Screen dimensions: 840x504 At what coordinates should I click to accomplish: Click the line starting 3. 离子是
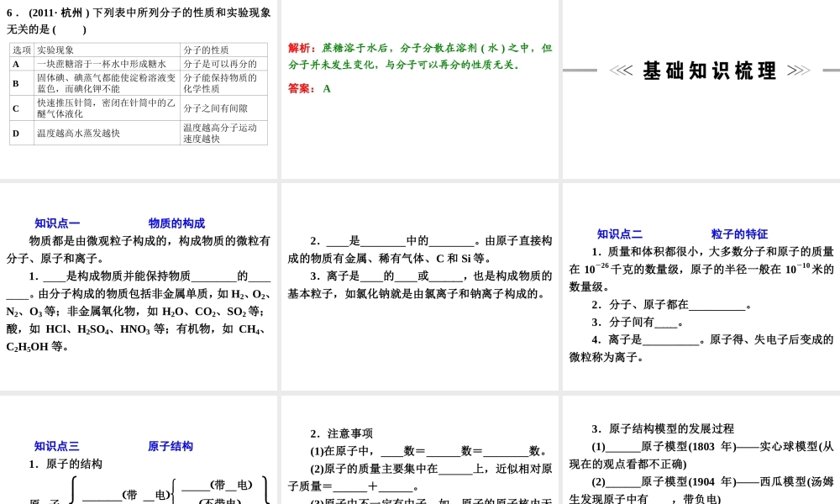tap(431, 276)
